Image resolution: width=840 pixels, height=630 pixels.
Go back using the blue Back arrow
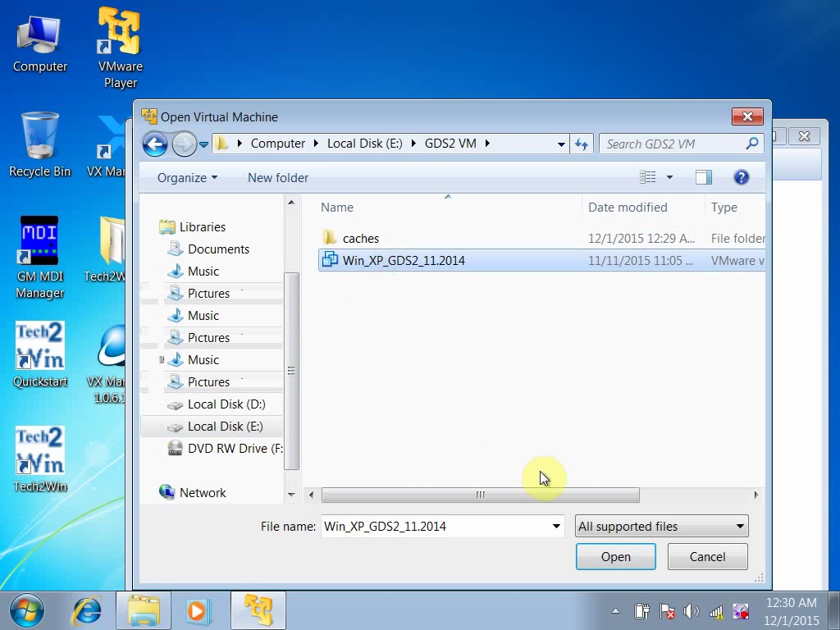[x=155, y=144]
